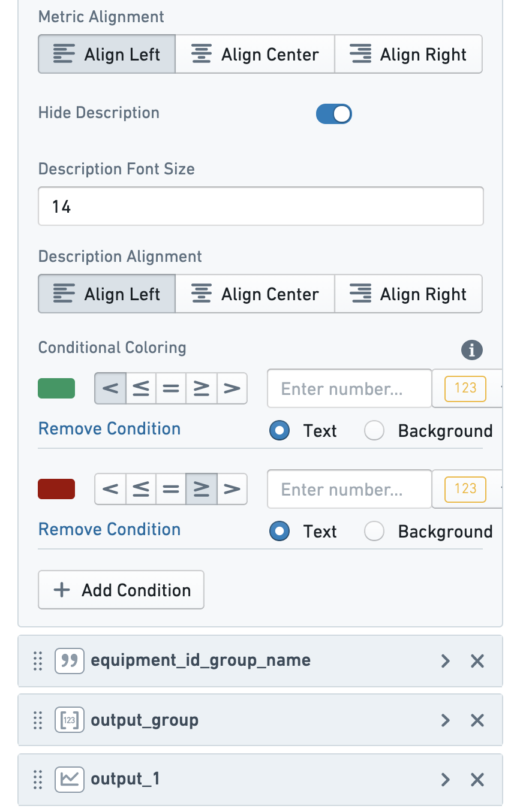Remove the output_group row with X

[477, 720]
